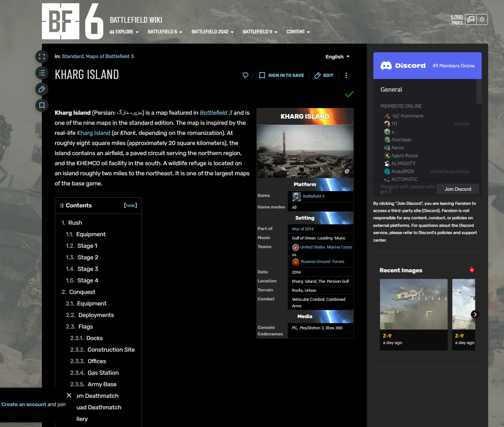Click the Join Discord button
Image resolution: width=504 pixels, height=427 pixels.
pos(458,189)
